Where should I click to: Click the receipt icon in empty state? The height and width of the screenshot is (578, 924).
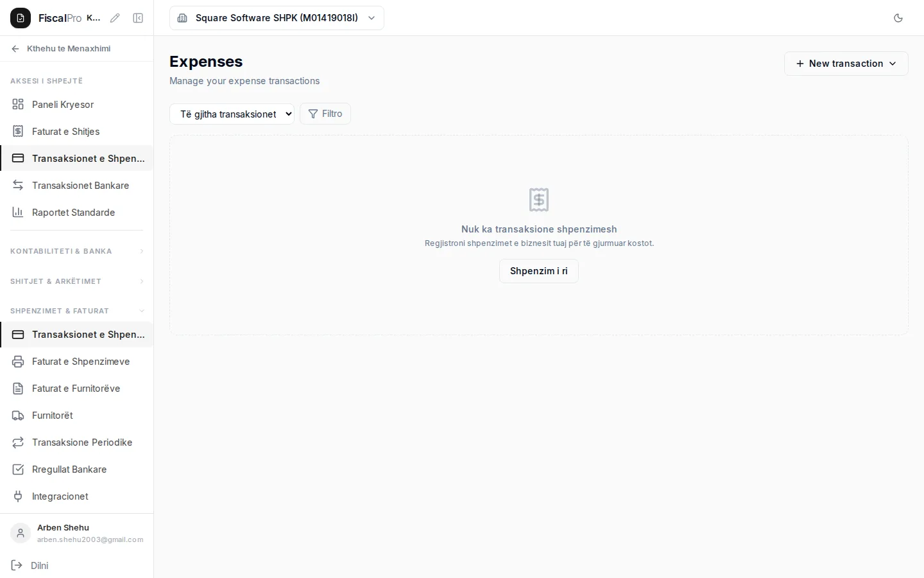pyautogui.click(x=539, y=200)
